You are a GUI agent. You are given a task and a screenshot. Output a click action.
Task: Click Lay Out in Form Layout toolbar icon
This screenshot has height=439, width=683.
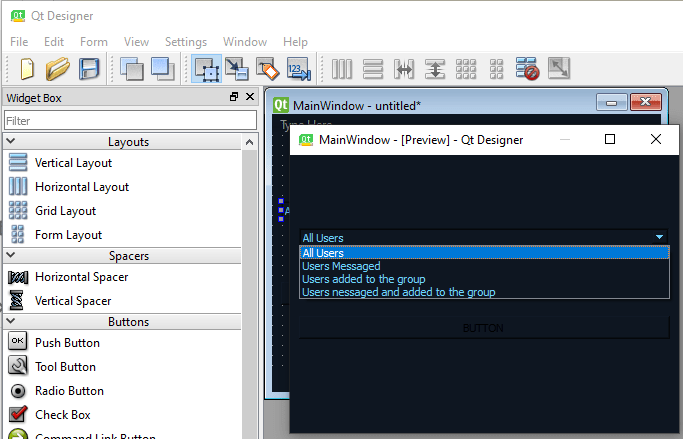pyautogui.click(x=496, y=69)
